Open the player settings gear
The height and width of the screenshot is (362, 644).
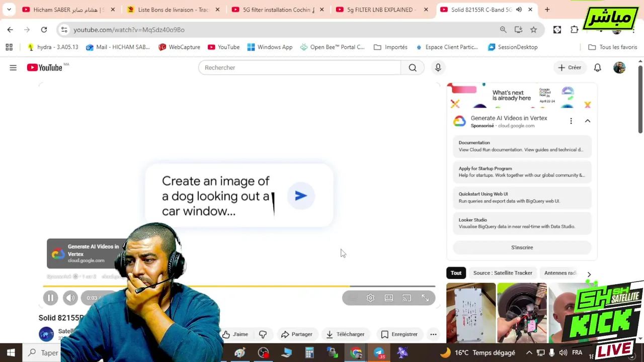tap(370, 298)
